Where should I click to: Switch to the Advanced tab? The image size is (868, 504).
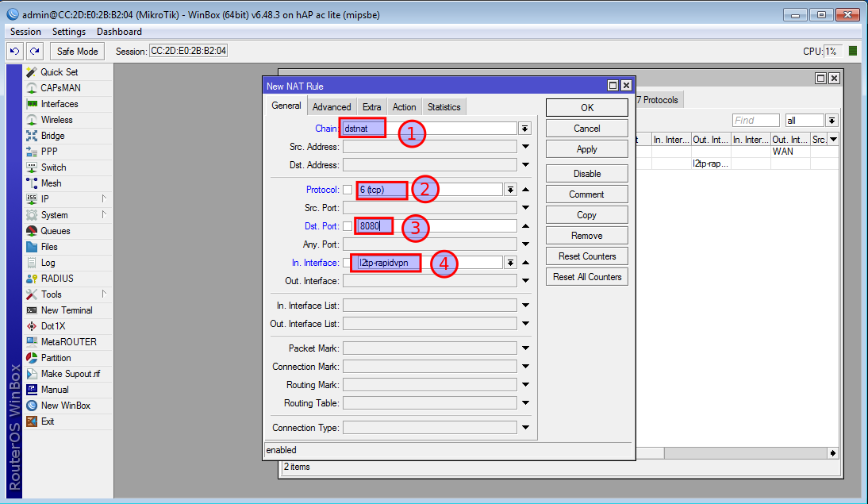pyautogui.click(x=331, y=107)
